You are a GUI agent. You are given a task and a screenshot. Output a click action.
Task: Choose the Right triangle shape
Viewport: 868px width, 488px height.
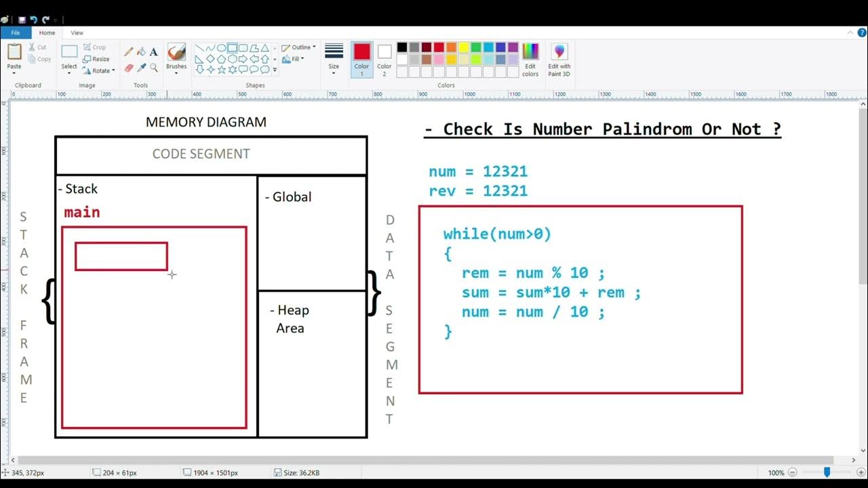pyautogui.click(x=199, y=59)
